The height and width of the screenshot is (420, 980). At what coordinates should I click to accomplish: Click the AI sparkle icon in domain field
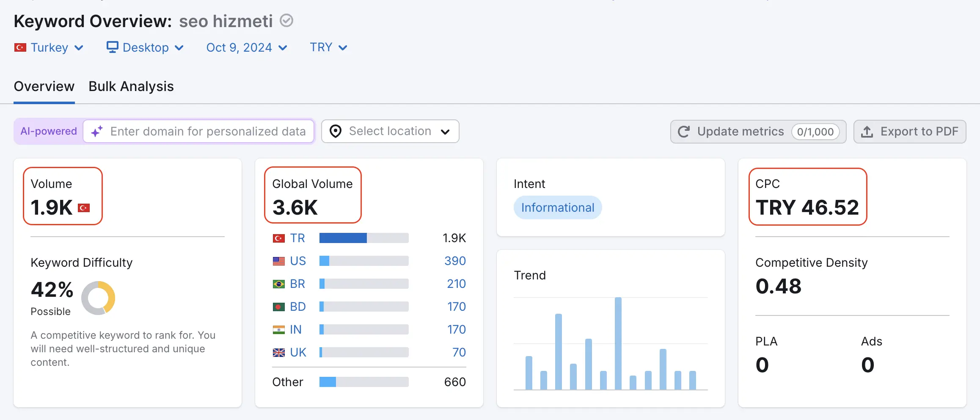tap(97, 131)
